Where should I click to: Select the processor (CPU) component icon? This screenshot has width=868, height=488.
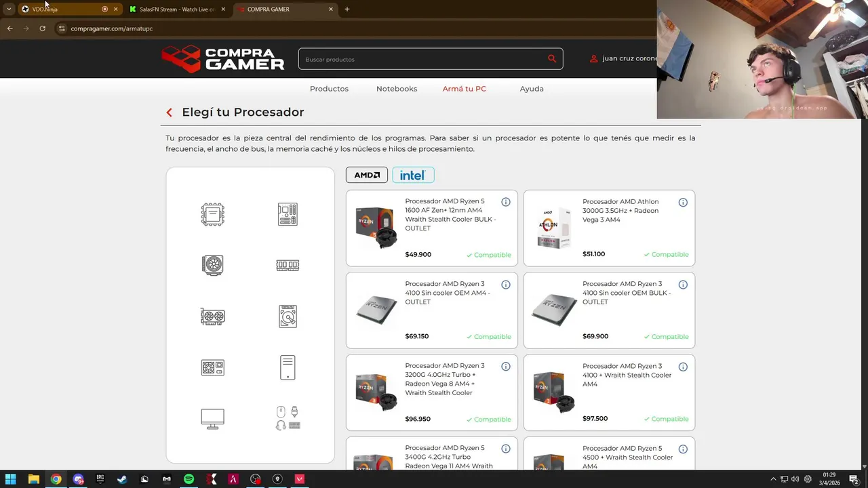coord(212,214)
